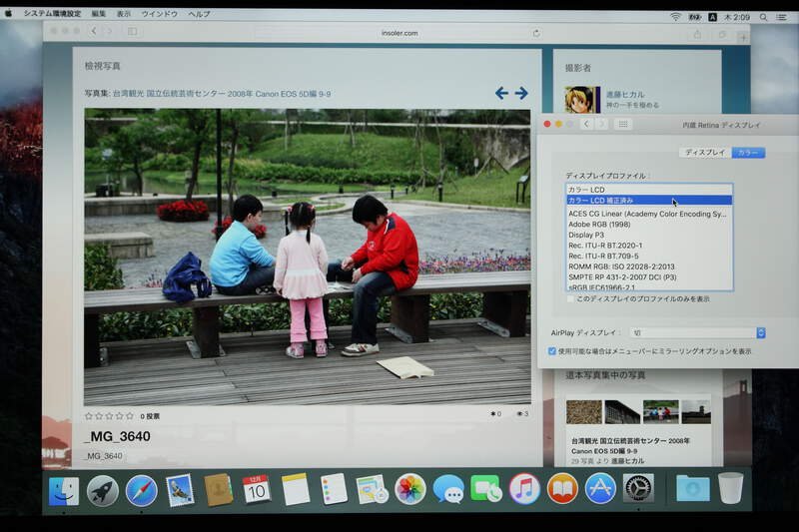Viewport: 799px width, 532px height.
Task: Click the insoler.com address bar
Action: [398, 33]
